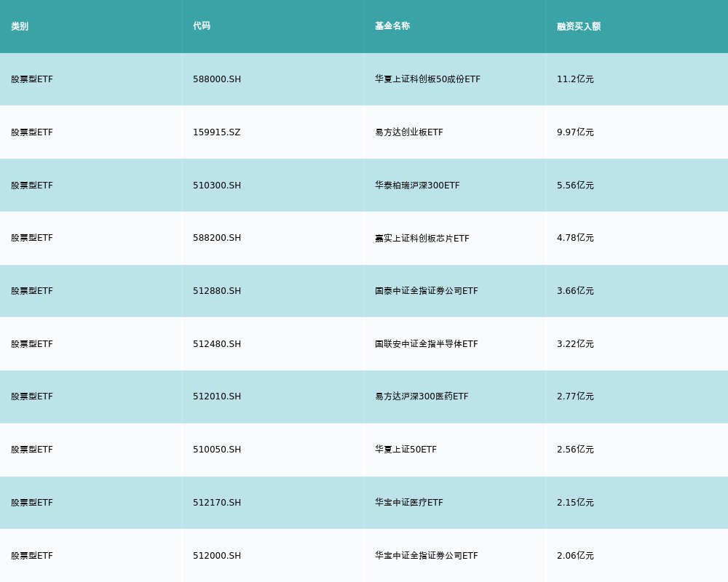
Task: Open 易方达创业板ETF fund name
Action: coord(408,132)
